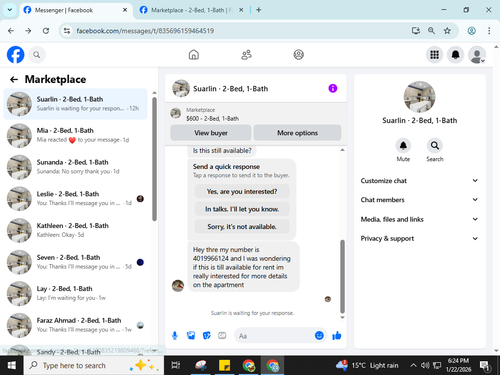This screenshot has width=500, height=375.
Task: Click View buyer button
Action: point(211,133)
